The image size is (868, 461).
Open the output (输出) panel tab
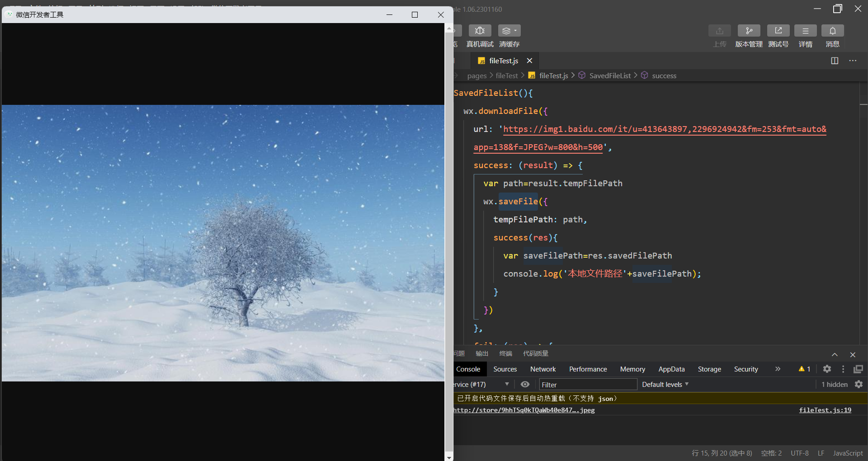[x=482, y=353]
